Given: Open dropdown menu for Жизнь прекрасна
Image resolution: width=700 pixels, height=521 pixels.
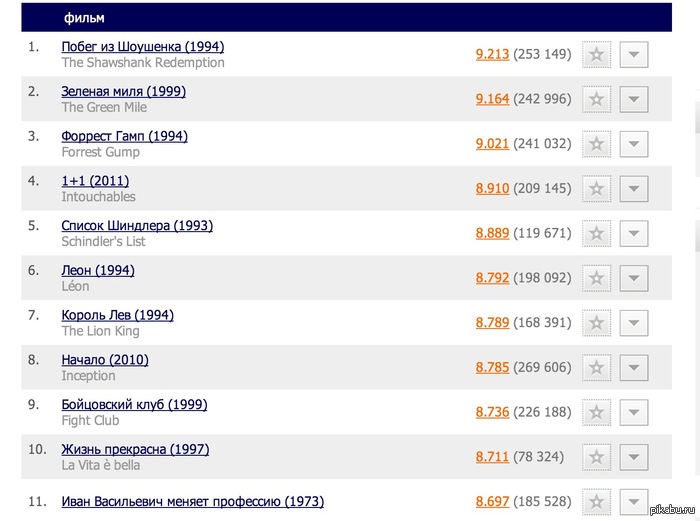Looking at the screenshot, I should [x=634, y=457].
